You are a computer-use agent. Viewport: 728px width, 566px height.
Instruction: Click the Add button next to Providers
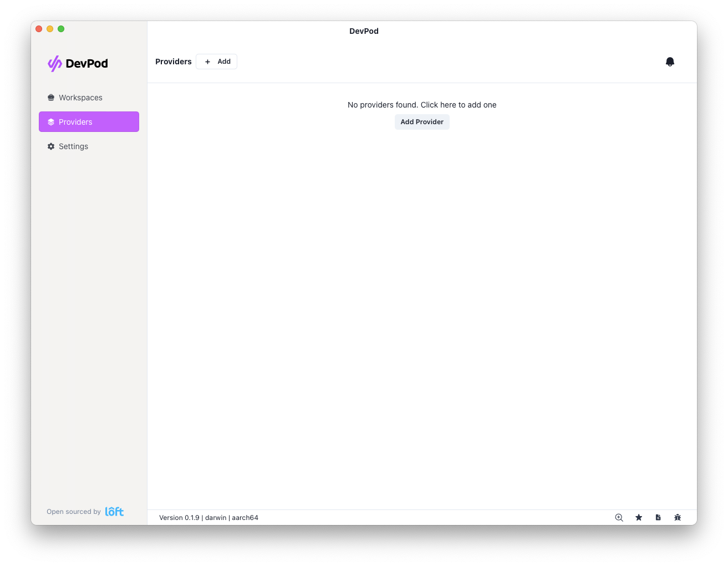[216, 62]
